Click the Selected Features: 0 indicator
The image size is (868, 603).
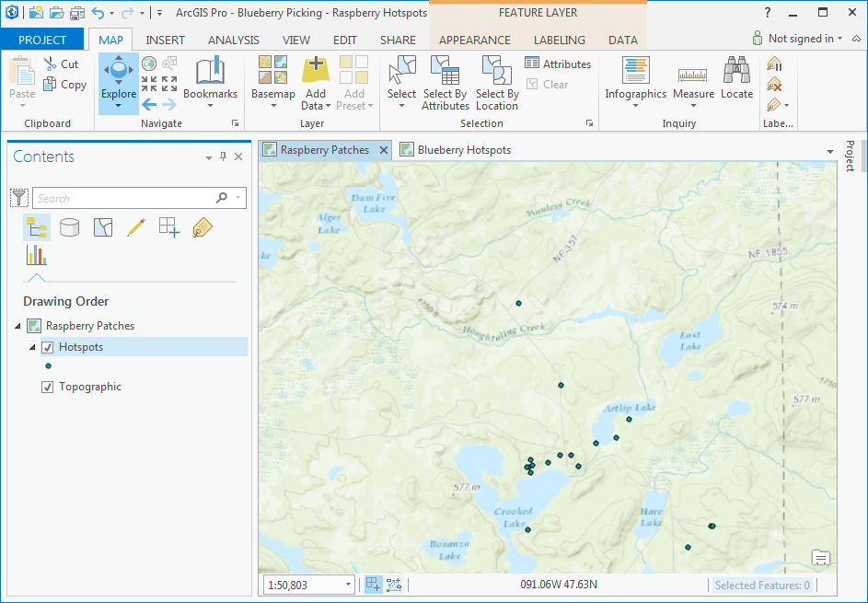(x=762, y=586)
